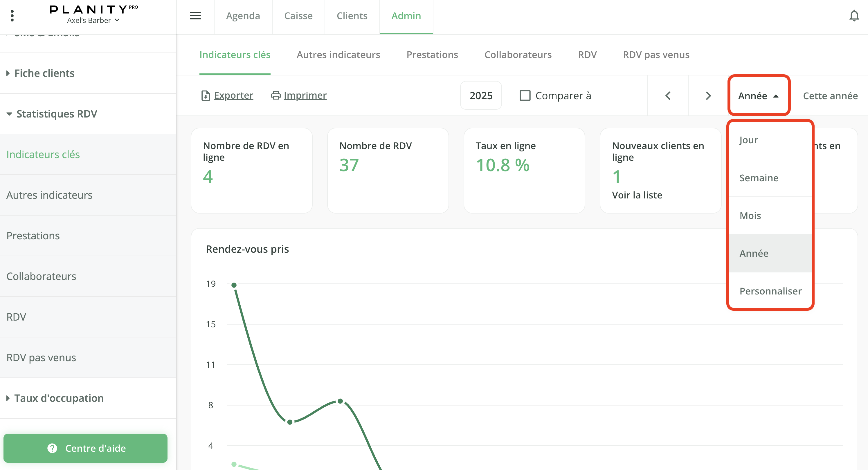Screen dimensions: 868x470
Task: Toggle the hamburger sidebar menu
Action: 195,15
